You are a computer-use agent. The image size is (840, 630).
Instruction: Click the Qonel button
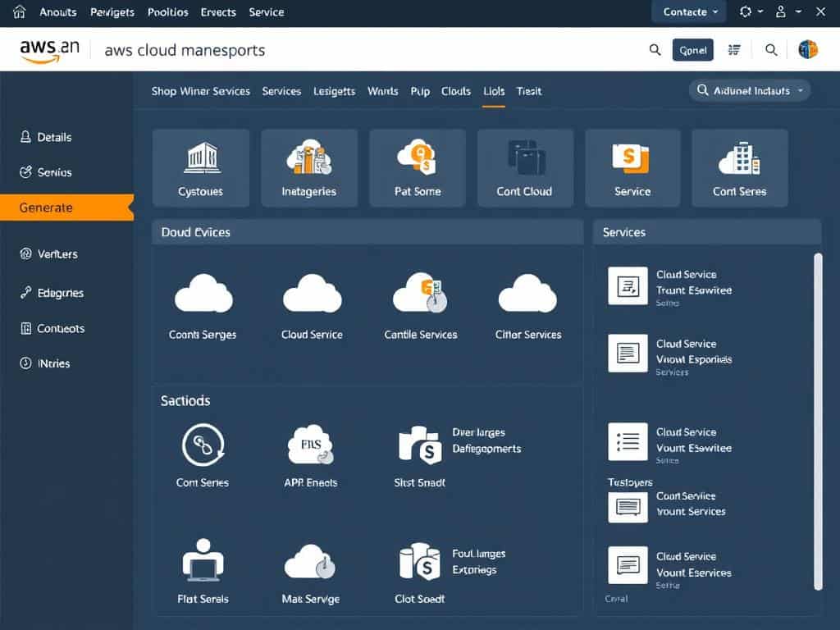point(692,50)
